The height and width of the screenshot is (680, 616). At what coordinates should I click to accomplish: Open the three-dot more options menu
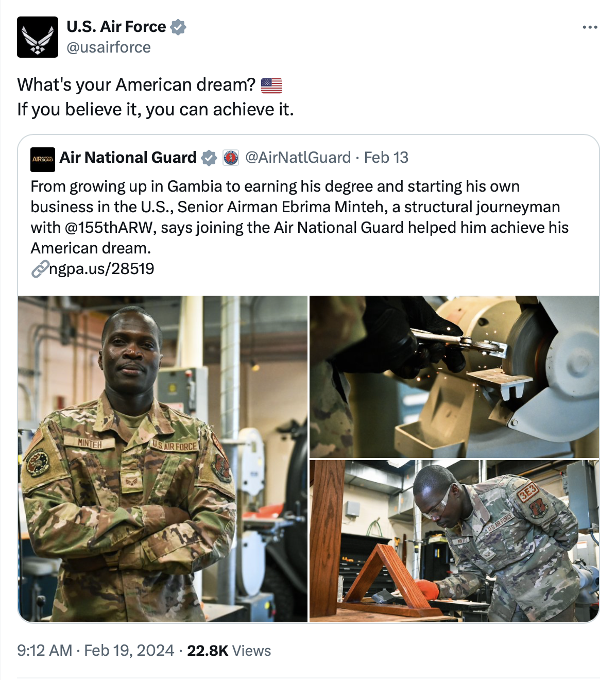pyautogui.click(x=590, y=27)
